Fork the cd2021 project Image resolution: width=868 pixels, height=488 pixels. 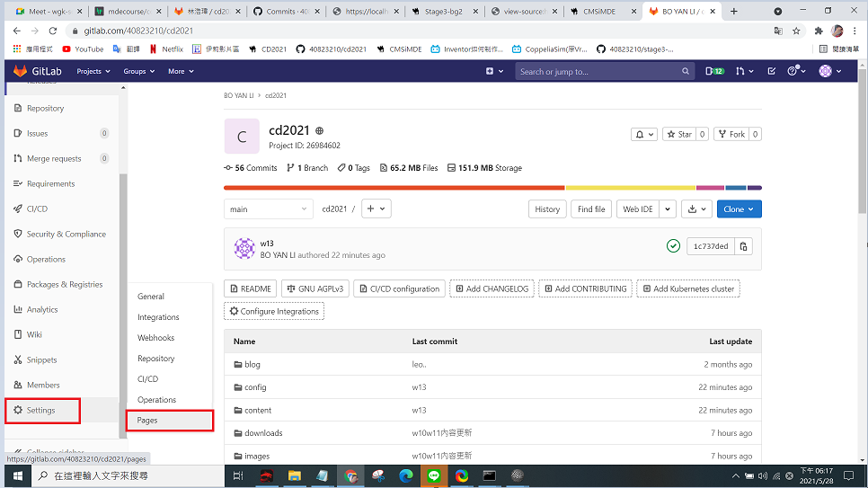[731, 134]
